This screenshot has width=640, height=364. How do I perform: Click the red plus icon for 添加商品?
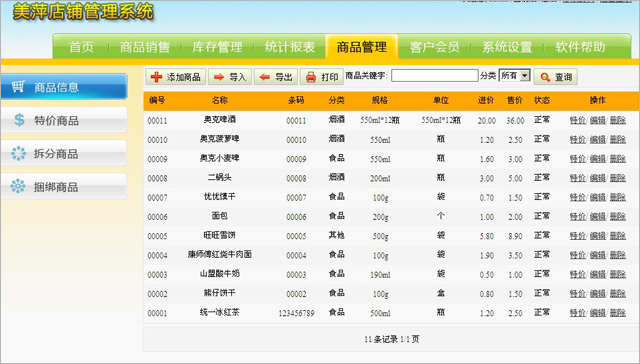[156, 77]
